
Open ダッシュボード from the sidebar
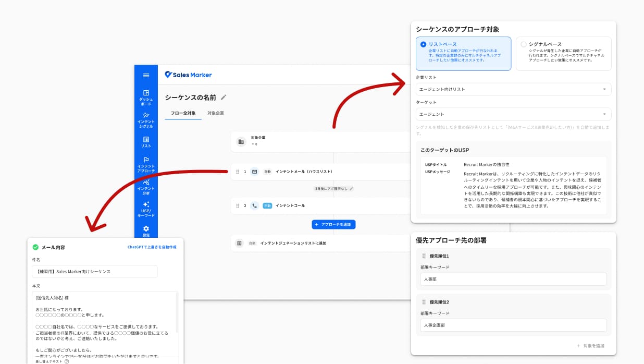[x=146, y=98]
